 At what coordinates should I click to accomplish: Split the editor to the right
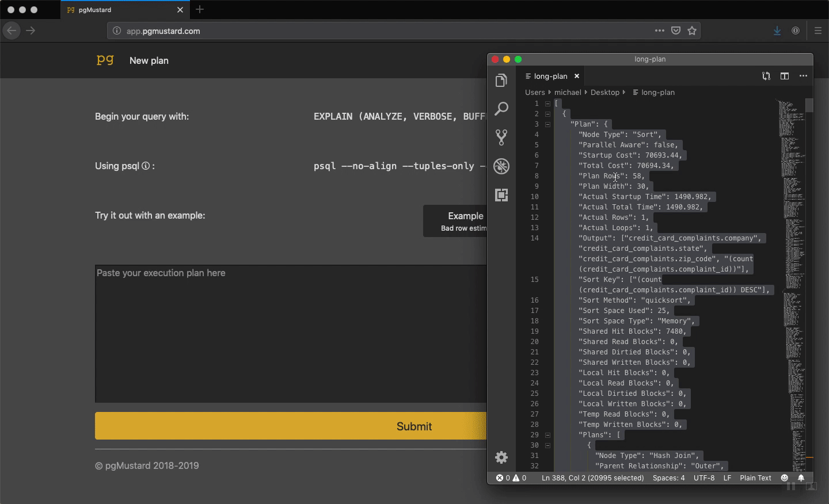click(784, 76)
